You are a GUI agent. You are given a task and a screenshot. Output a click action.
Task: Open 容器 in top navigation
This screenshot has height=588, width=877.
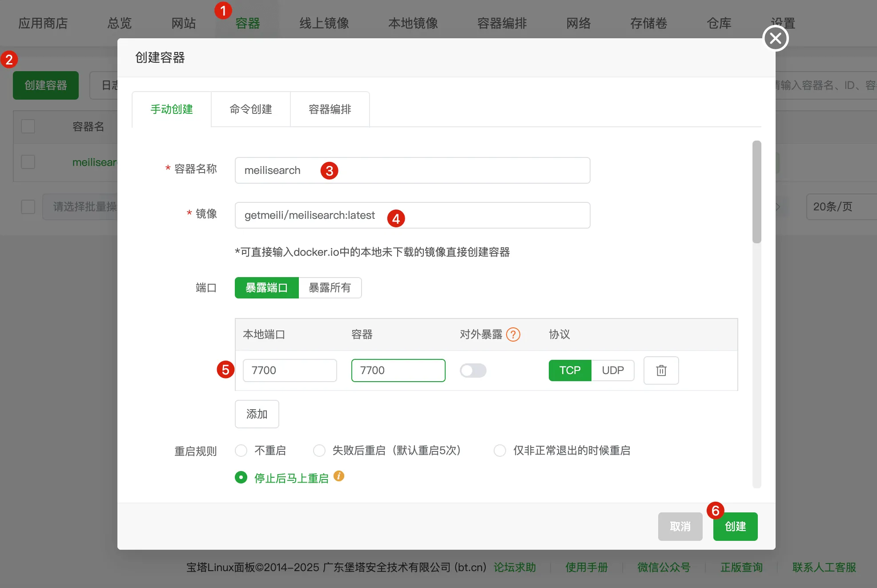[x=248, y=23]
